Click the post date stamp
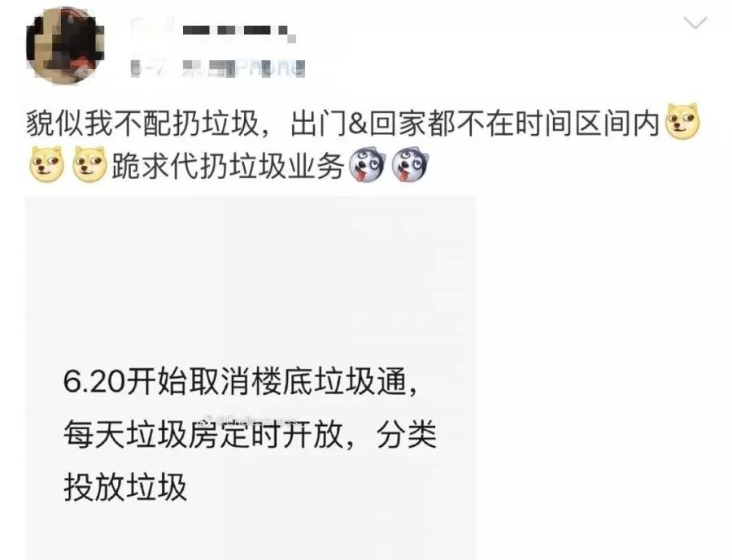Screen dimensions: 732x560 pyautogui.click(x=149, y=68)
